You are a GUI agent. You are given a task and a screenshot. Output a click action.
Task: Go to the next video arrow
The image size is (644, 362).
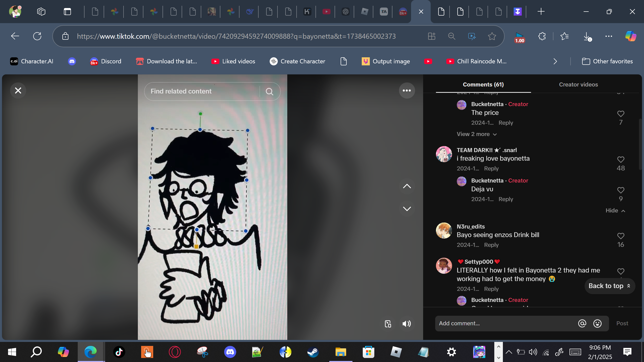407,209
